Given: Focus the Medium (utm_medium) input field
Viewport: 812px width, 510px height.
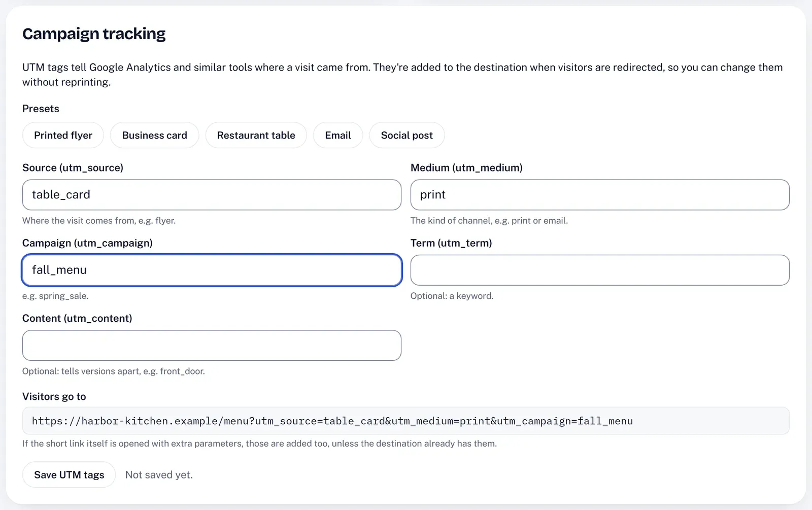Looking at the screenshot, I should click(600, 195).
